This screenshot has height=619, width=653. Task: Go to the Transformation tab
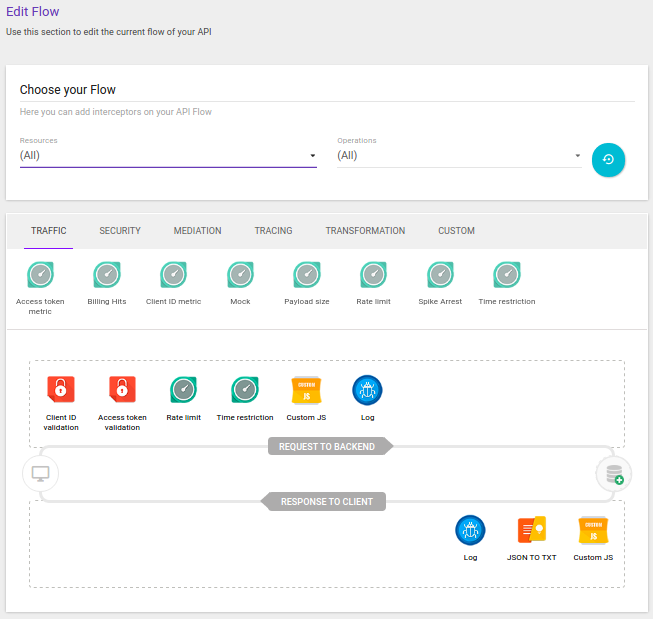365,231
